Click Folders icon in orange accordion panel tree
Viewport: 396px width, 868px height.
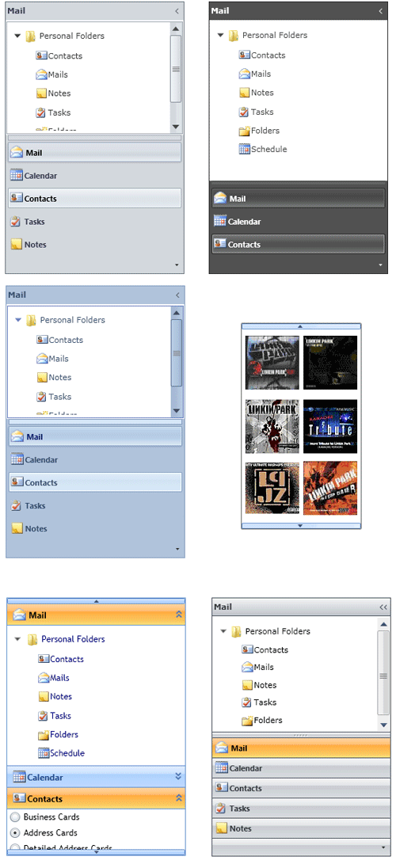pyautogui.click(x=44, y=735)
